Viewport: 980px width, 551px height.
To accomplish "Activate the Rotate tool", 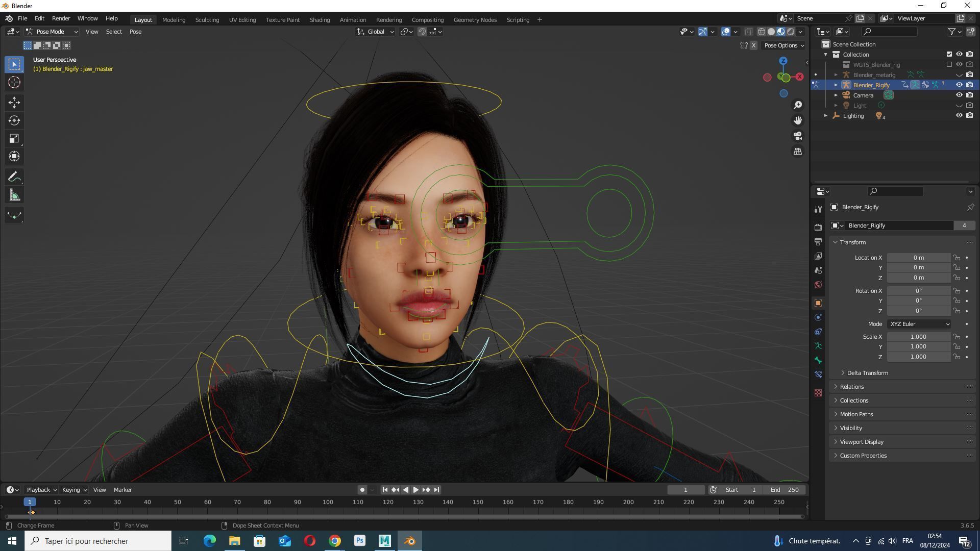I will (14, 120).
